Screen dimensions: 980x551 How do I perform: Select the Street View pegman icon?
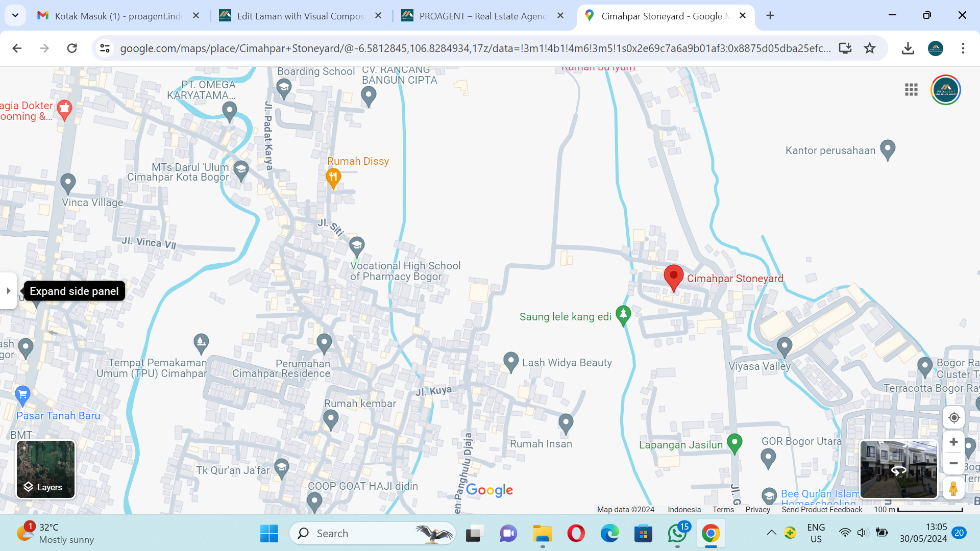pyautogui.click(x=953, y=488)
